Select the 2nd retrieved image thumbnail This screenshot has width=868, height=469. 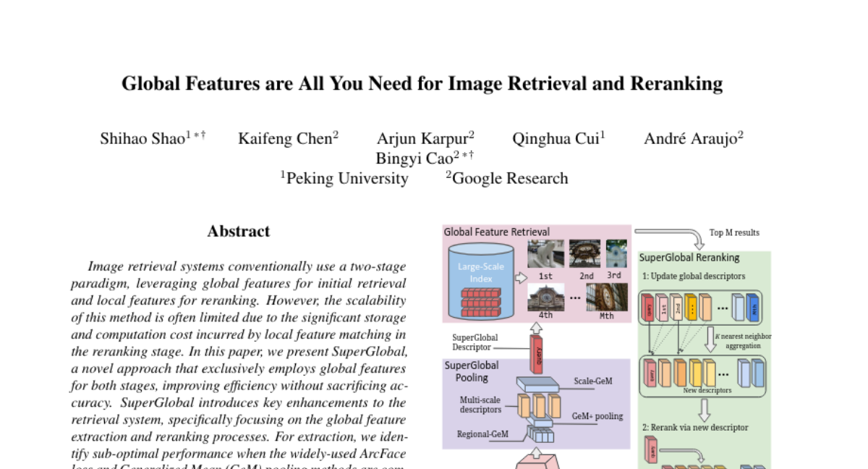(586, 255)
